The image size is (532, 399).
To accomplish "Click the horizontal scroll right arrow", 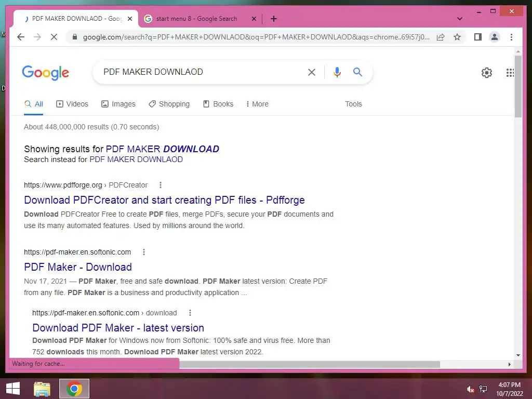I will [x=509, y=364].
